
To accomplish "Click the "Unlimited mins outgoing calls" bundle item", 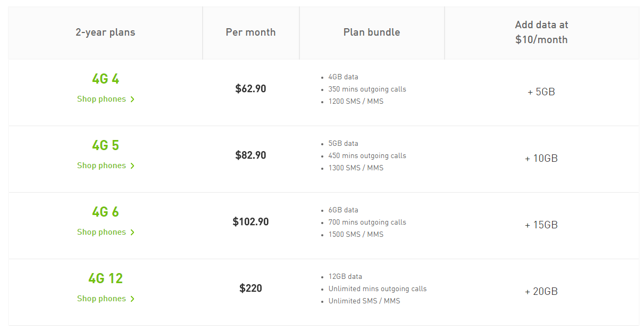I will pyautogui.click(x=377, y=289).
